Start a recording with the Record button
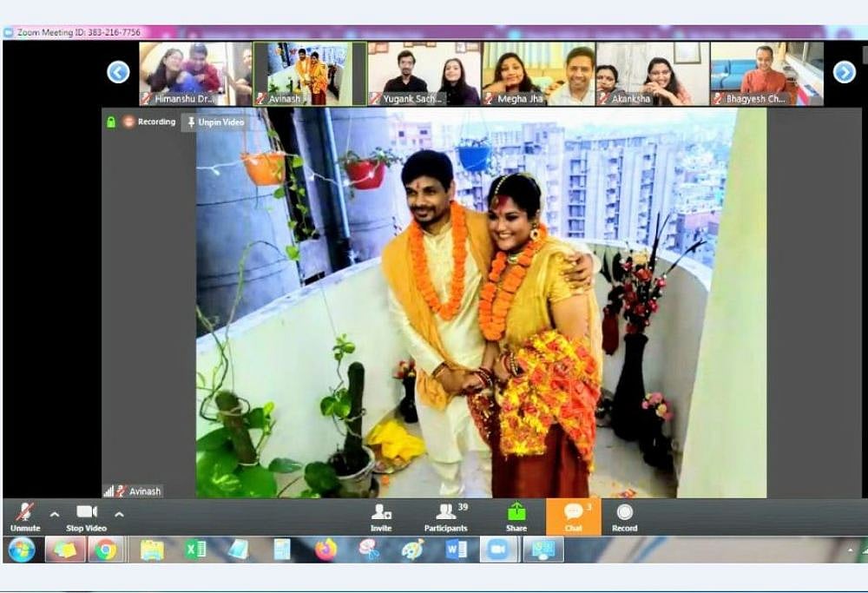 pyautogui.click(x=624, y=516)
